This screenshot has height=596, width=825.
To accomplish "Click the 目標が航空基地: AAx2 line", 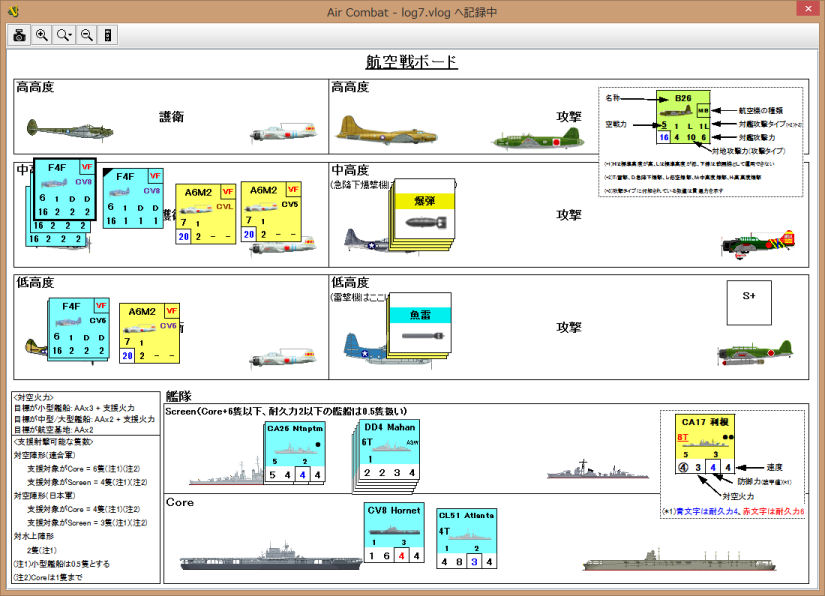I will [53, 430].
